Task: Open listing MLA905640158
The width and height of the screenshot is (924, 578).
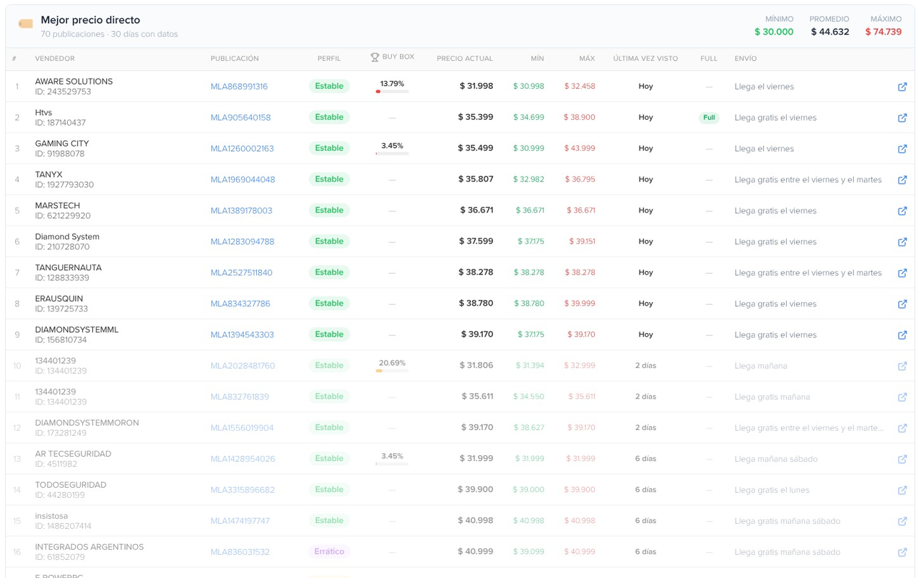Action: pyautogui.click(x=240, y=118)
